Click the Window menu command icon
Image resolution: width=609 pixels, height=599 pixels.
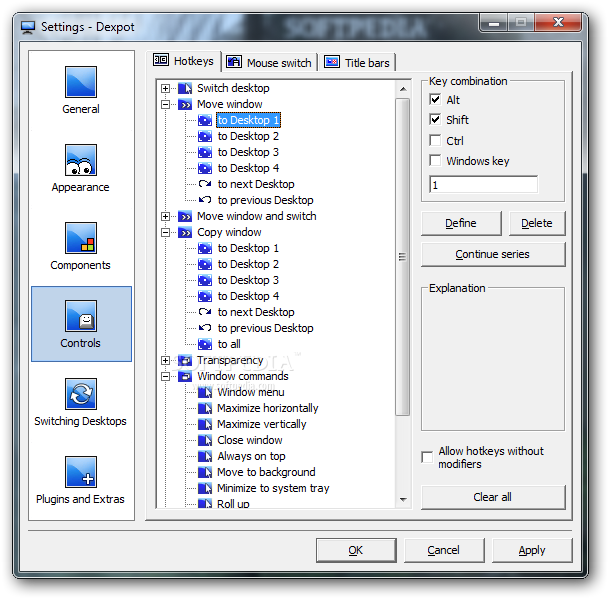pyautogui.click(x=205, y=392)
